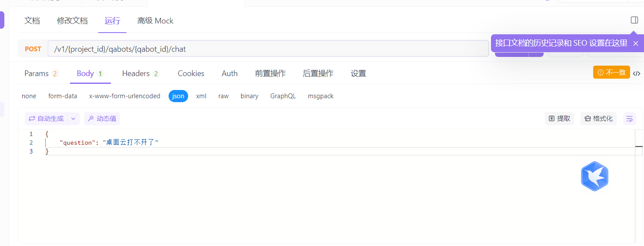
Task: Close the purple SEO settings tooltip
Action: pos(636,43)
